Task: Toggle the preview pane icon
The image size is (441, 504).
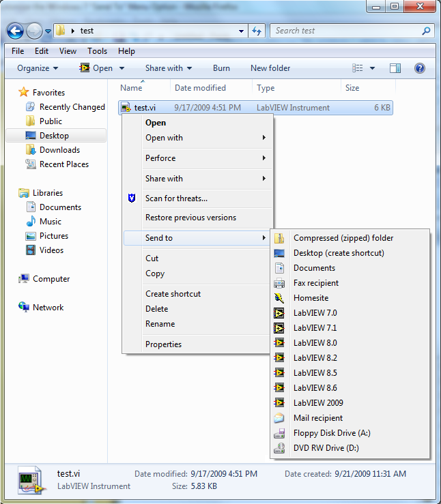Action: pos(395,68)
